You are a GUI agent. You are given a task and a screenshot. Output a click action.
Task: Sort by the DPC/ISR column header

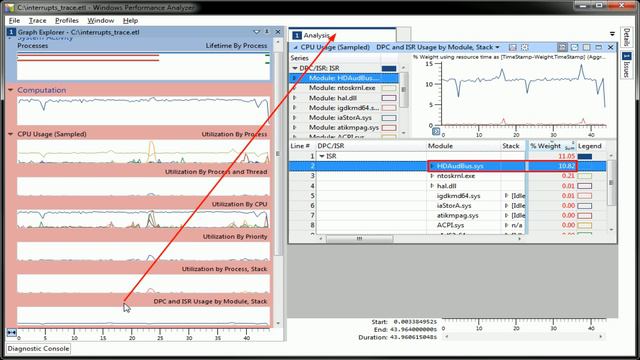click(371, 146)
